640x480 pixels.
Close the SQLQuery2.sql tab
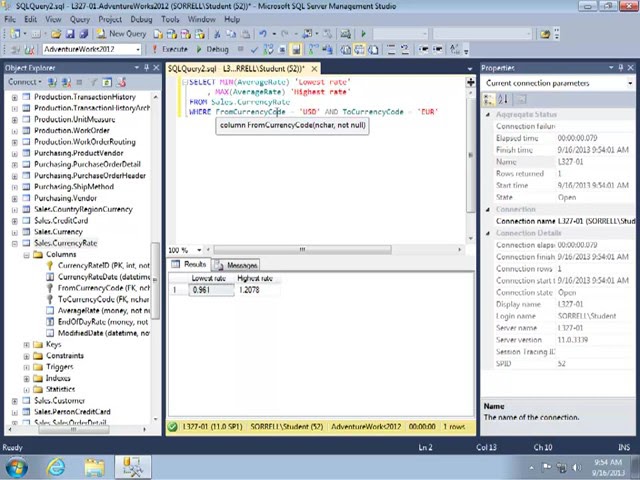(314, 68)
